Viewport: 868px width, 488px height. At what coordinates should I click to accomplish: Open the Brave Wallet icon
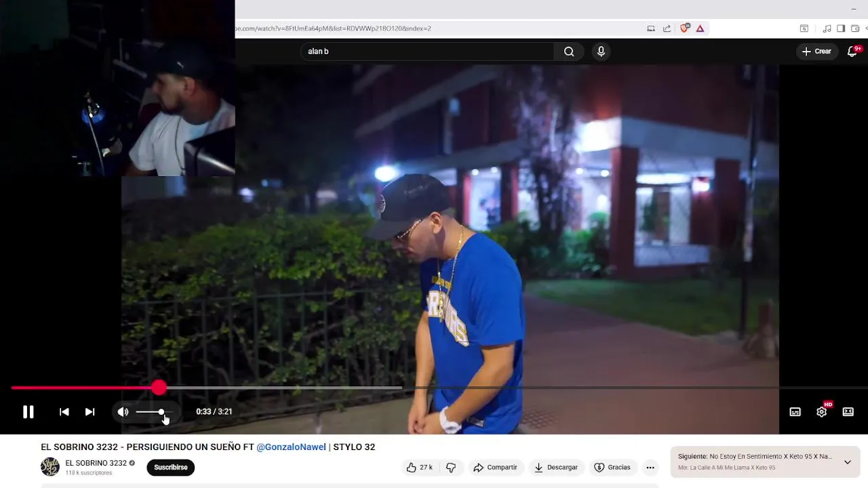pos(855,28)
